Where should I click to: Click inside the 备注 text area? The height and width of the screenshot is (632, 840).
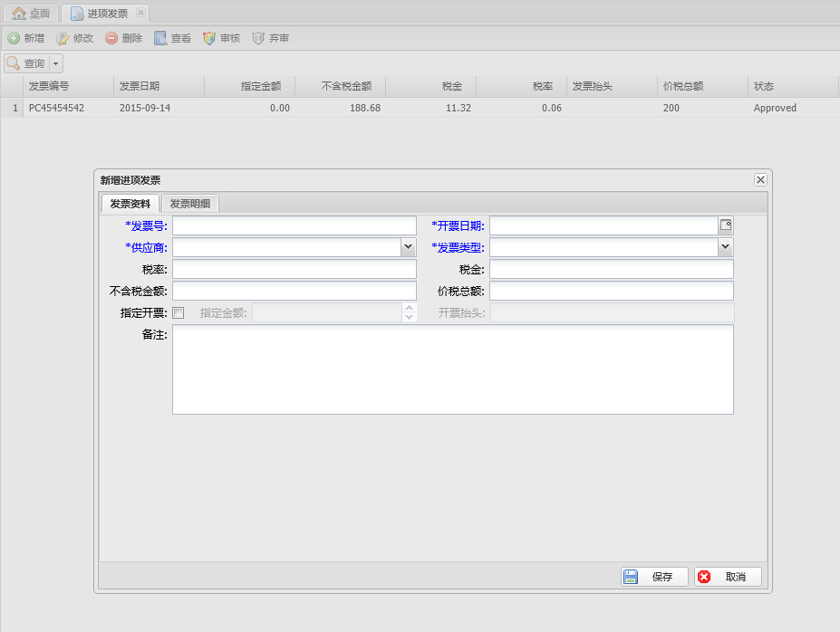(452, 369)
